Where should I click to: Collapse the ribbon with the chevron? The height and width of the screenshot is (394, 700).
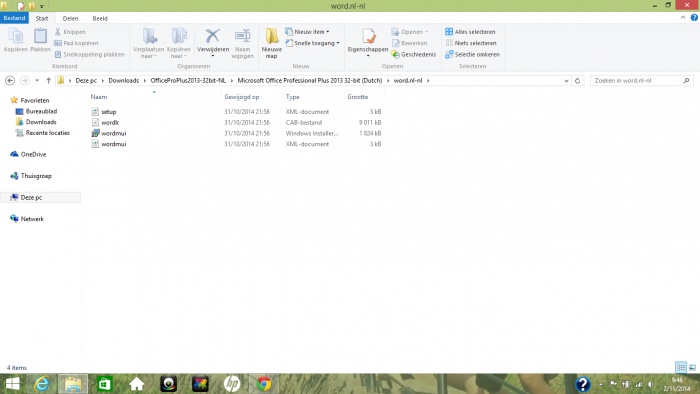(x=683, y=18)
